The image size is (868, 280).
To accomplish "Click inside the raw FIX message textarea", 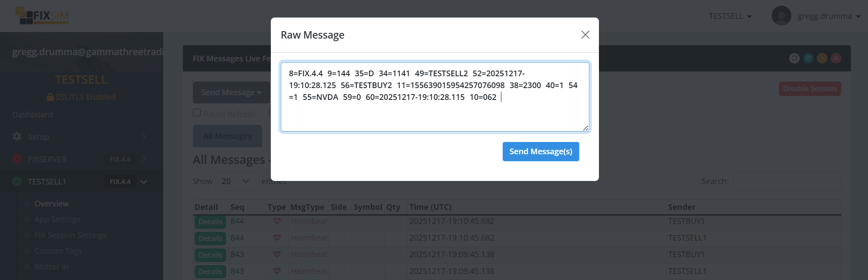I will [x=434, y=110].
